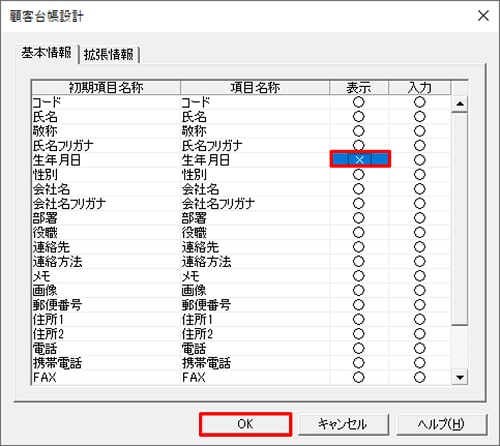
Task: Select the 項目名称 cell for 敬称
Action: [x=255, y=131]
